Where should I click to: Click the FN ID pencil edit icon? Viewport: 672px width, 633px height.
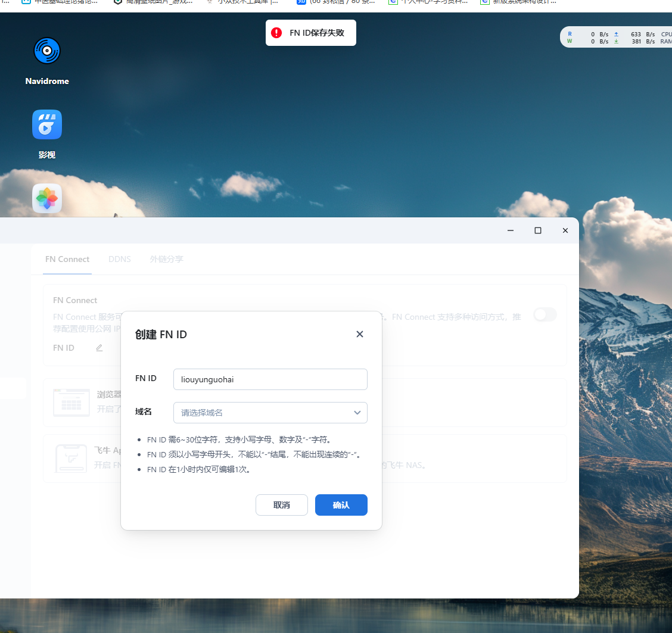click(99, 348)
